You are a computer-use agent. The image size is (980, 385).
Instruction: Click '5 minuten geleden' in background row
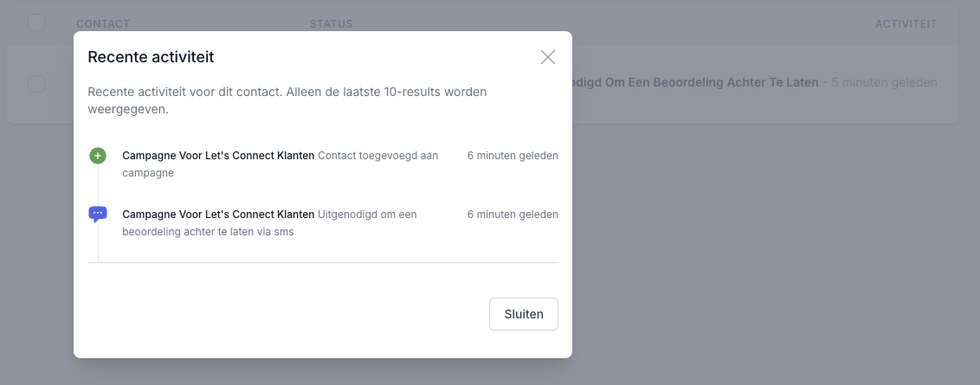(x=884, y=83)
